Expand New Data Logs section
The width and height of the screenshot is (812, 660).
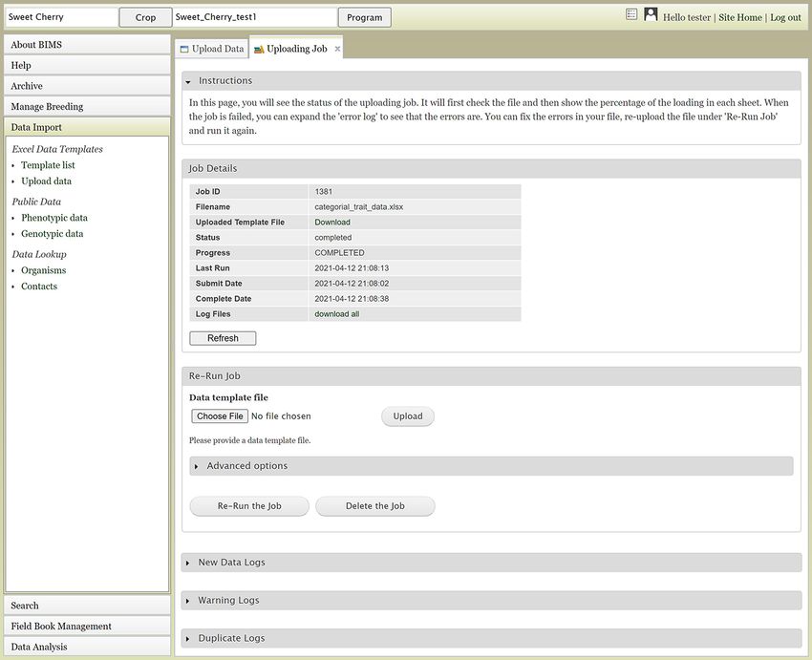[x=491, y=563]
